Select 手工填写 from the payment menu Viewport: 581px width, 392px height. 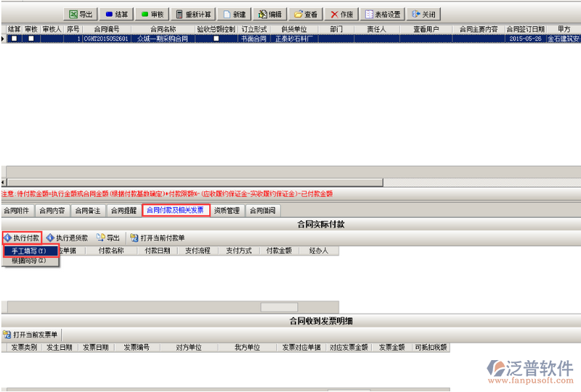29,250
